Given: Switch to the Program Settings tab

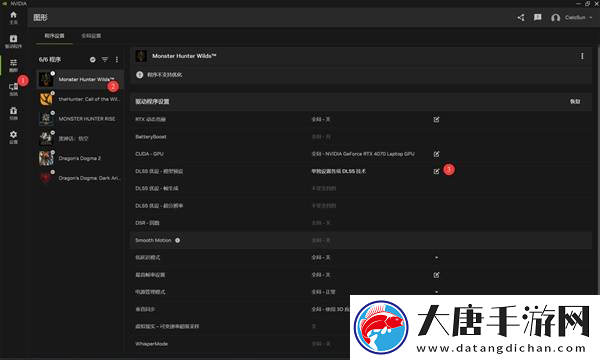Looking at the screenshot, I should coord(54,36).
